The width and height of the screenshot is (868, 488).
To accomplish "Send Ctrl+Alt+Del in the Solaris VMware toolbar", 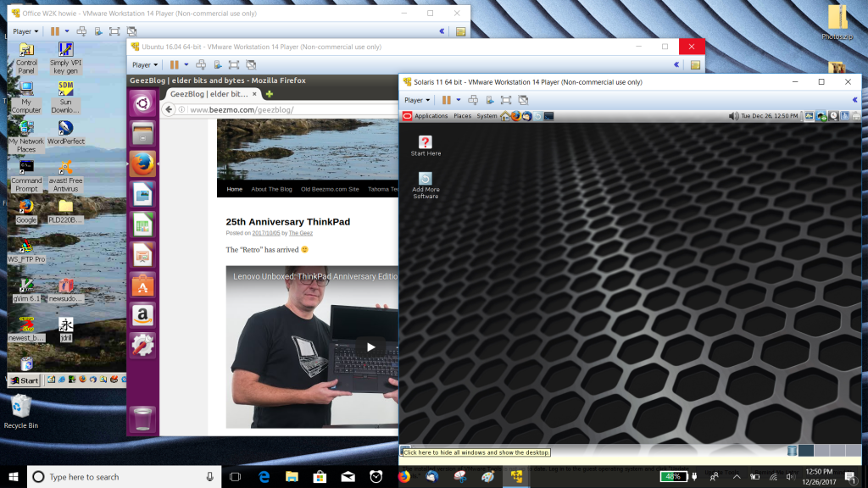I will (x=473, y=100).
